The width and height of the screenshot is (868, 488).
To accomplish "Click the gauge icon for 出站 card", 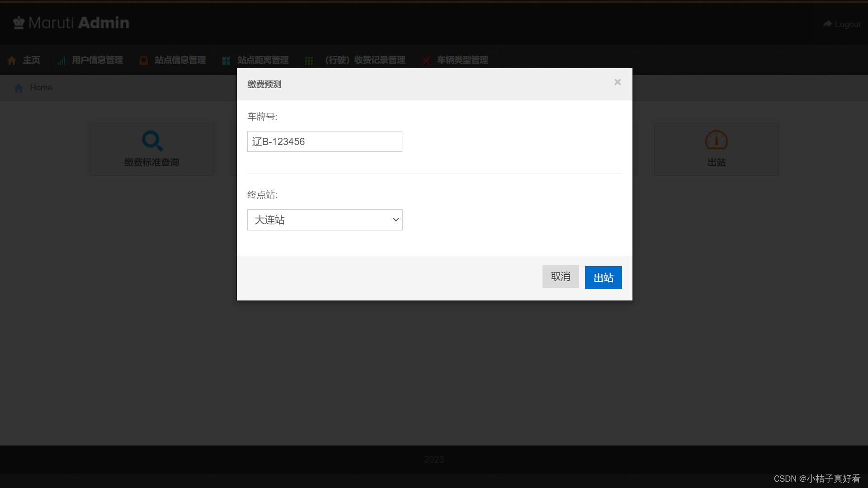I will pos(717,140).
